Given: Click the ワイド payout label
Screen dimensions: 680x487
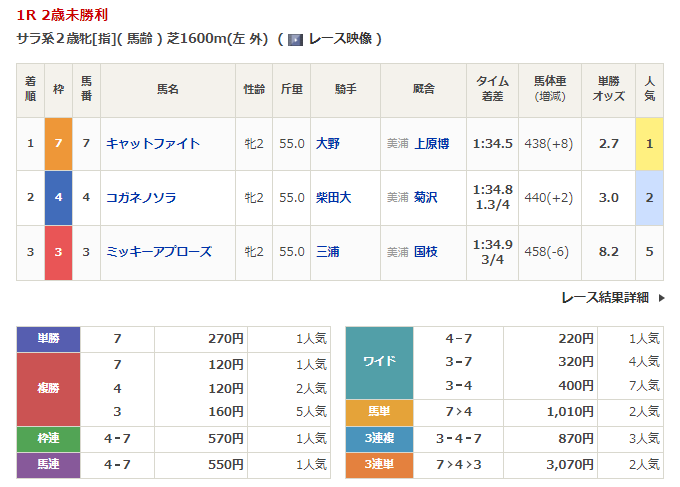Looking at the screenshot, I should pos(379,362).
